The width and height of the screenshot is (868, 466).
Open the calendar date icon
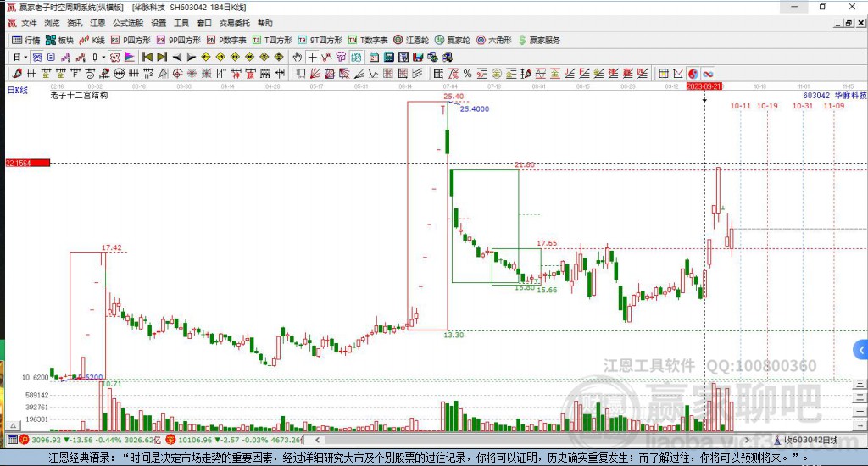(x=374, y=57)
